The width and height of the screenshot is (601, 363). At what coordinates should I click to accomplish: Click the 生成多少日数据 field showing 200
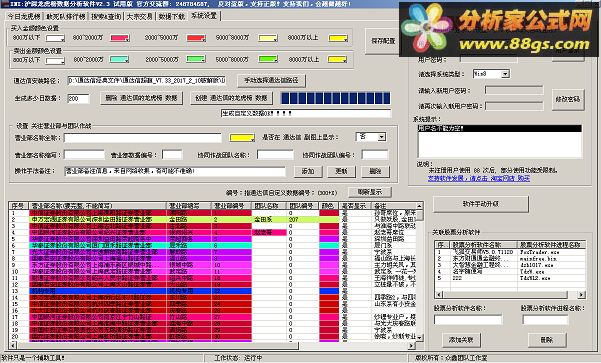(78, 99)
